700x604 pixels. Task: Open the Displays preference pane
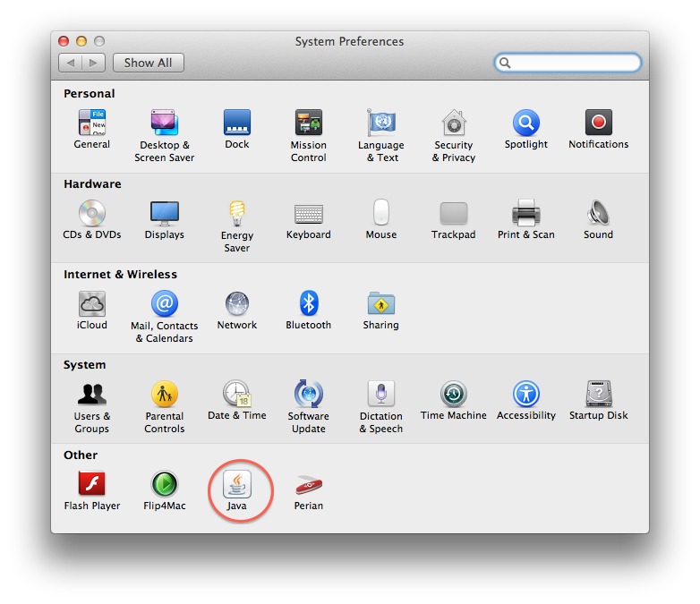click(x=165, y=213)
